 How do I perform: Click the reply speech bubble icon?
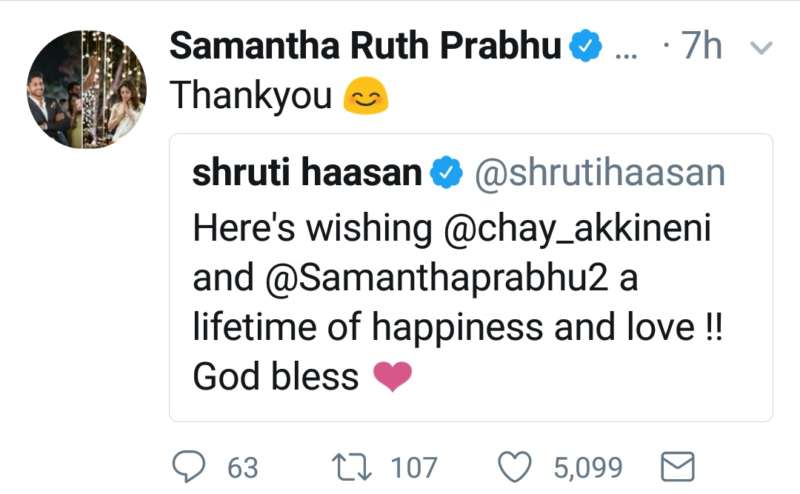pyautogui.click(x=191, y=466)
